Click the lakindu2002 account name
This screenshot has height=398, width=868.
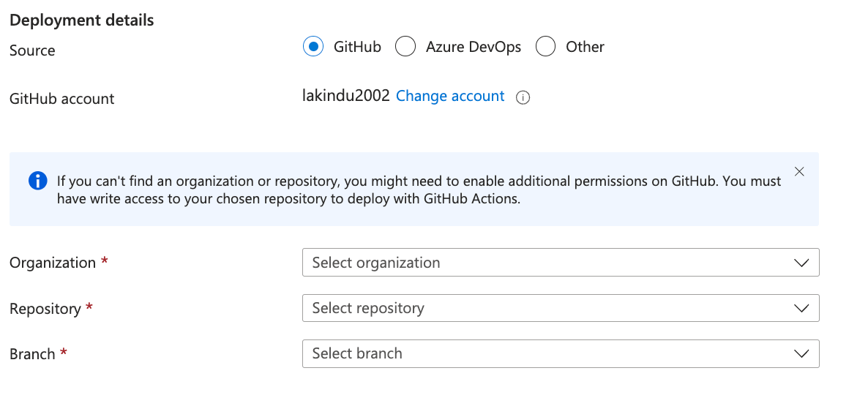(345, 97)
